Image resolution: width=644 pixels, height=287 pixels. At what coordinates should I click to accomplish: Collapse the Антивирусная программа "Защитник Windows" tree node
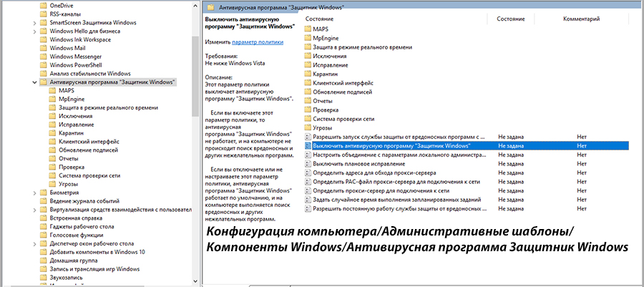[34, 82]
